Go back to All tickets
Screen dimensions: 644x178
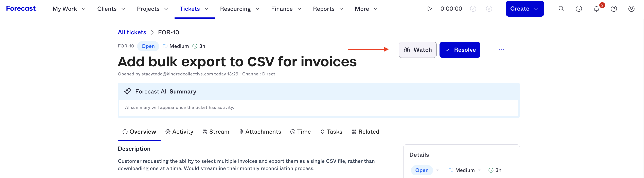[x=132, y=32]
